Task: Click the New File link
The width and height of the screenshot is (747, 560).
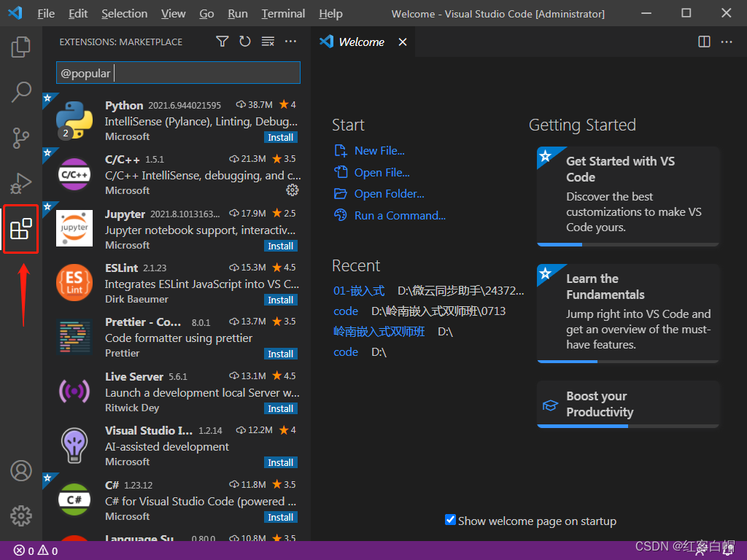Action: pos(379,151)
